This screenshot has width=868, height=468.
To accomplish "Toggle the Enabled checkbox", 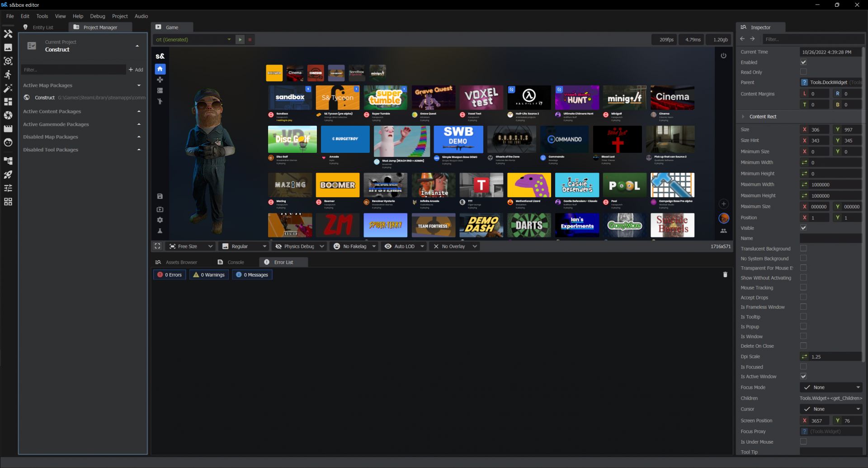I will [x=803, y=62].
